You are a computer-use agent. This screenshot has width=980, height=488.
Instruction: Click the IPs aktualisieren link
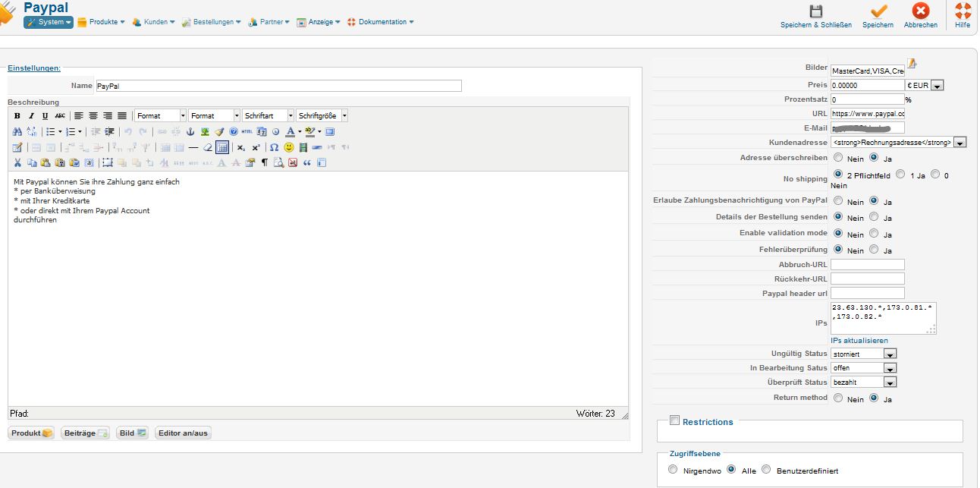[x=859, y=341]
